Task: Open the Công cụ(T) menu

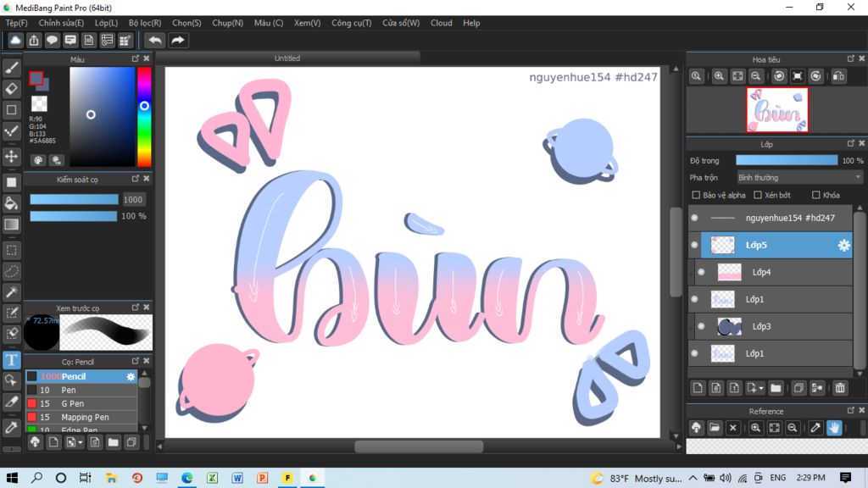Action: tap(352, 23)
